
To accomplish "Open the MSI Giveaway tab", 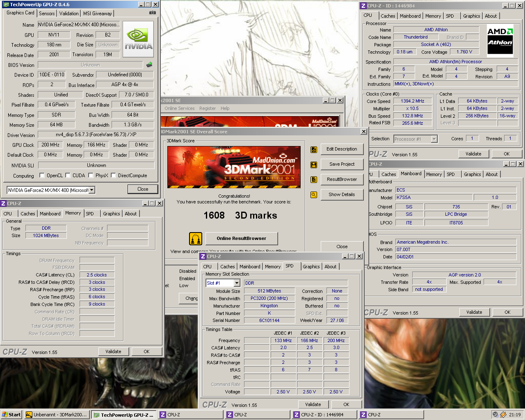I will [x=98, y=13].
